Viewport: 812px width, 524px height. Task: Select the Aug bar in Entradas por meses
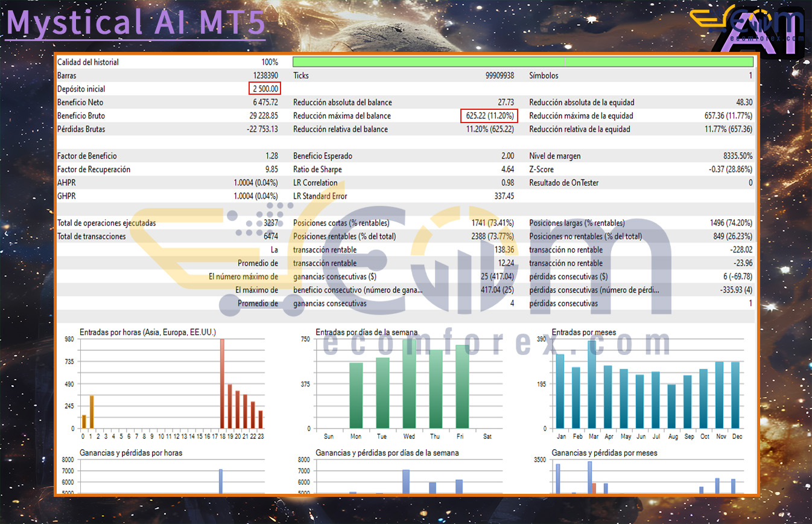click(671, 406)
